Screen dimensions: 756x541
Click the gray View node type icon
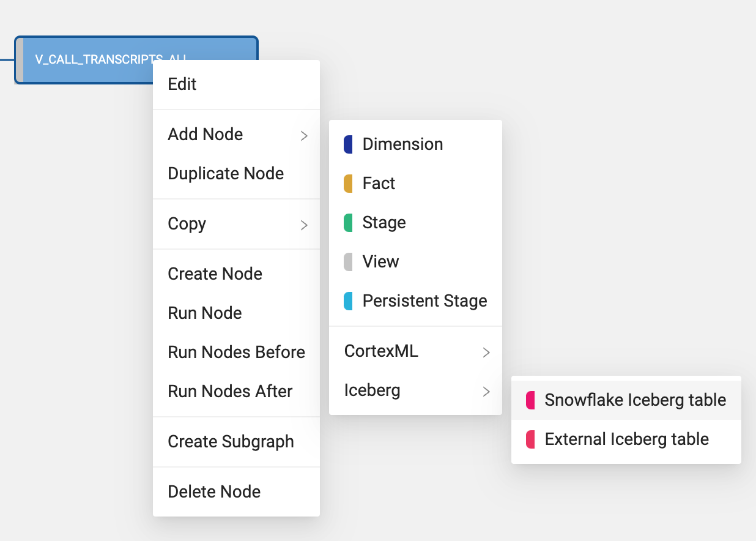pyautogui.click(x=348, y=262)
